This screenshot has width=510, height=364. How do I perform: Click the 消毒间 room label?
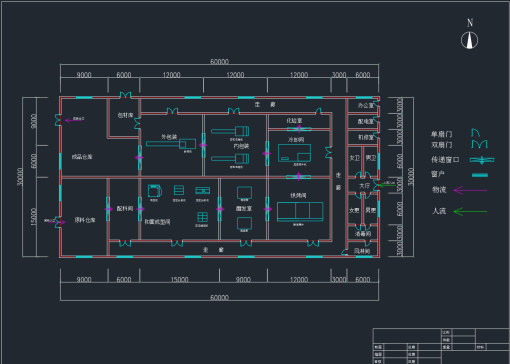point(363,234)
